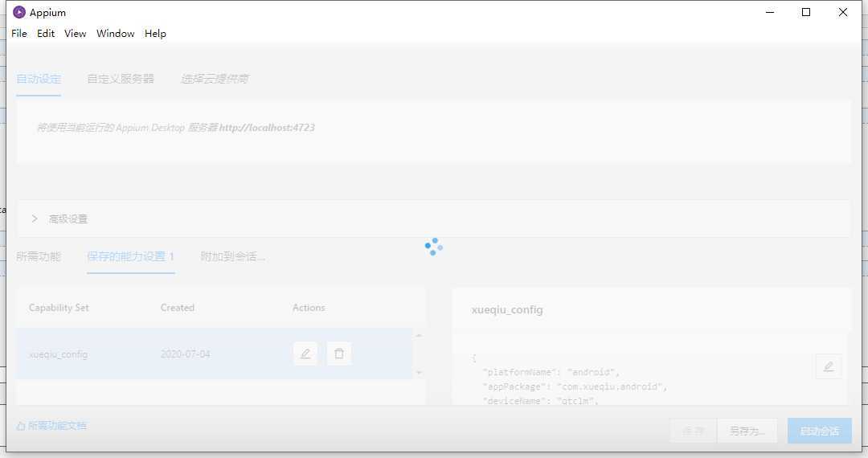Screen dimensions: 868x458
Task: Open the Window menu
Action: 115,33
